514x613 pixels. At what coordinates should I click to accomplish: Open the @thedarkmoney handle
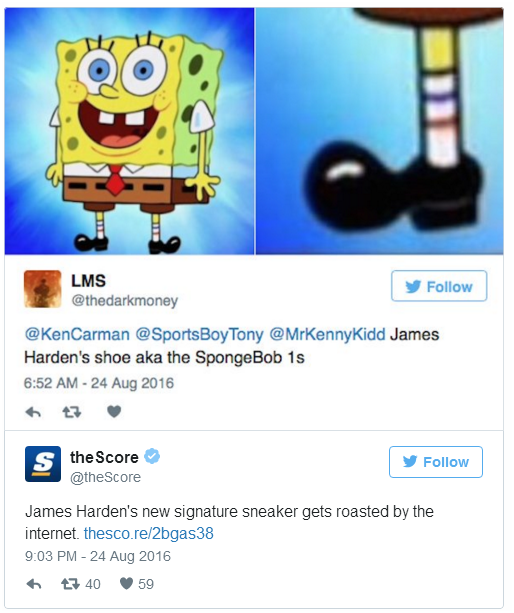pyautogui.click(x=125, y=300)
